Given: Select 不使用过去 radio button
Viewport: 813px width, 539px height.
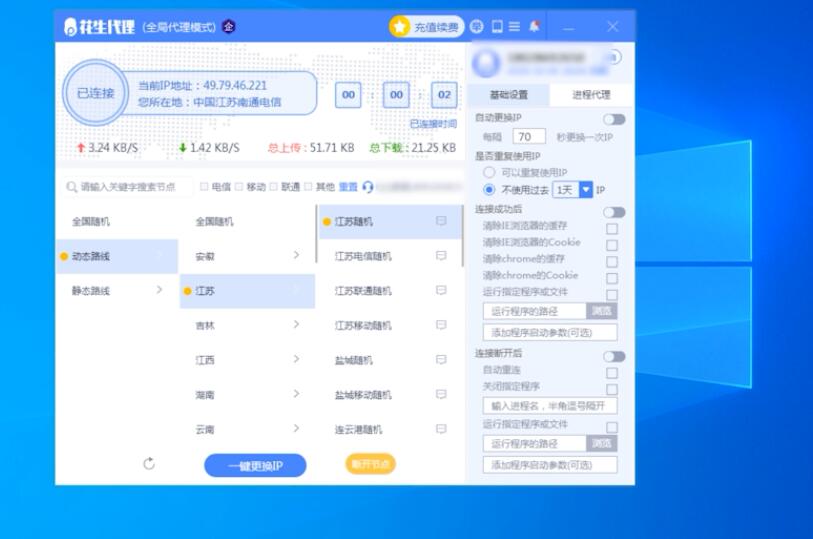Looking at the screenshot, I should click(489, 190).
